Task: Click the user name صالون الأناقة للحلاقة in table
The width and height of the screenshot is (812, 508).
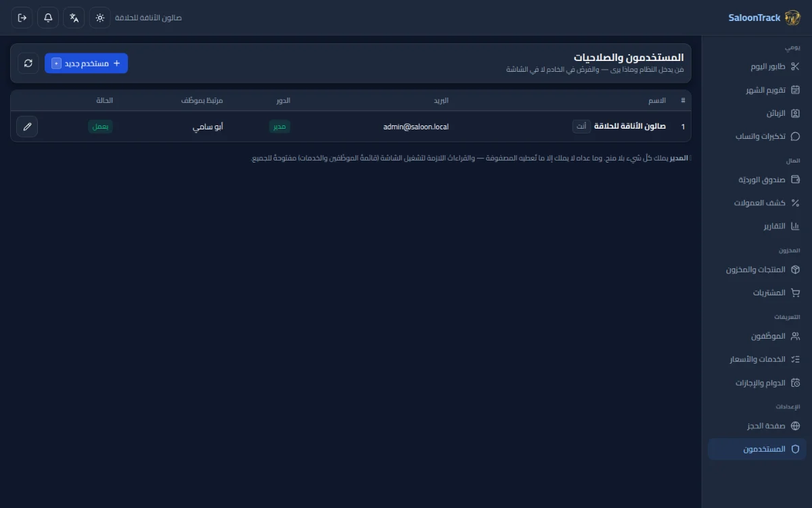Action: (630, 127)
